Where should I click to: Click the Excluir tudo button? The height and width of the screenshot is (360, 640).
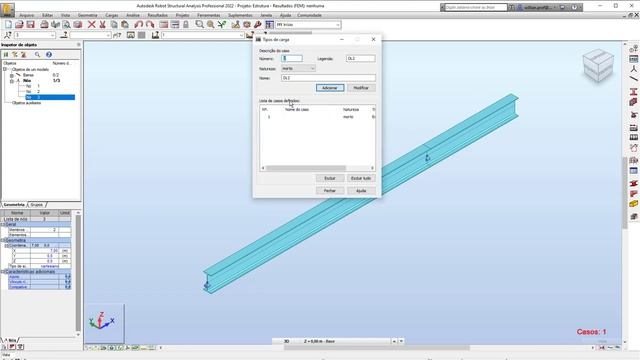[361, 178]
